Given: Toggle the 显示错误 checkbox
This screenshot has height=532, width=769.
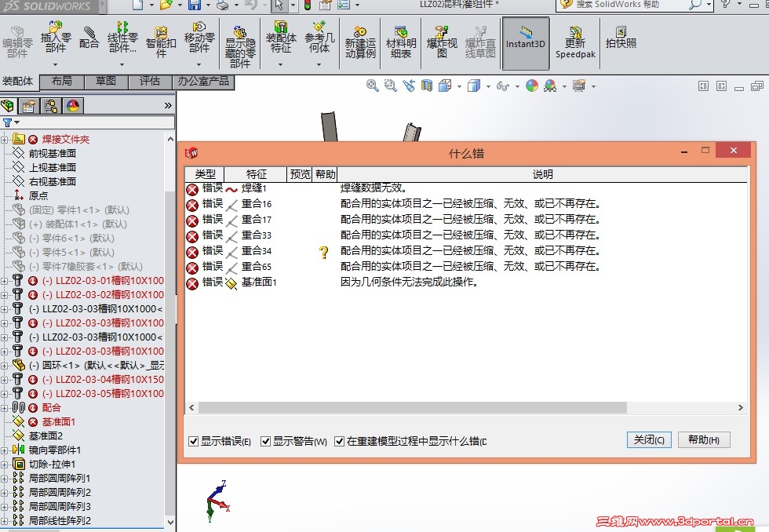Looking at the screenshot, I should pos(193,441).
